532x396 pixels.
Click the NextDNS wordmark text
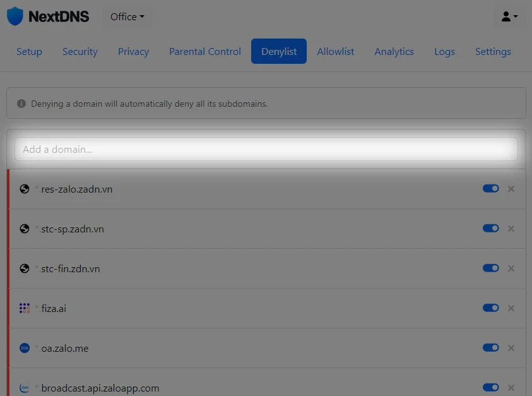pos(59,16)
